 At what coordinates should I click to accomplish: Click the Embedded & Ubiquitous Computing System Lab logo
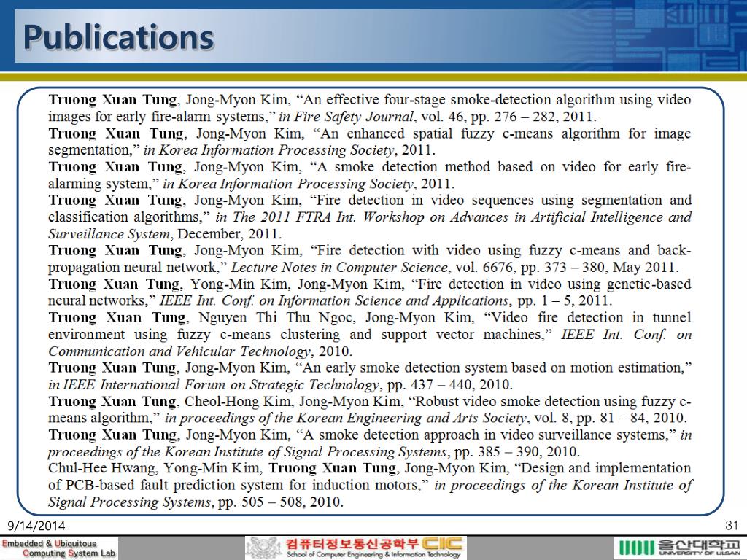click(58, 548)
